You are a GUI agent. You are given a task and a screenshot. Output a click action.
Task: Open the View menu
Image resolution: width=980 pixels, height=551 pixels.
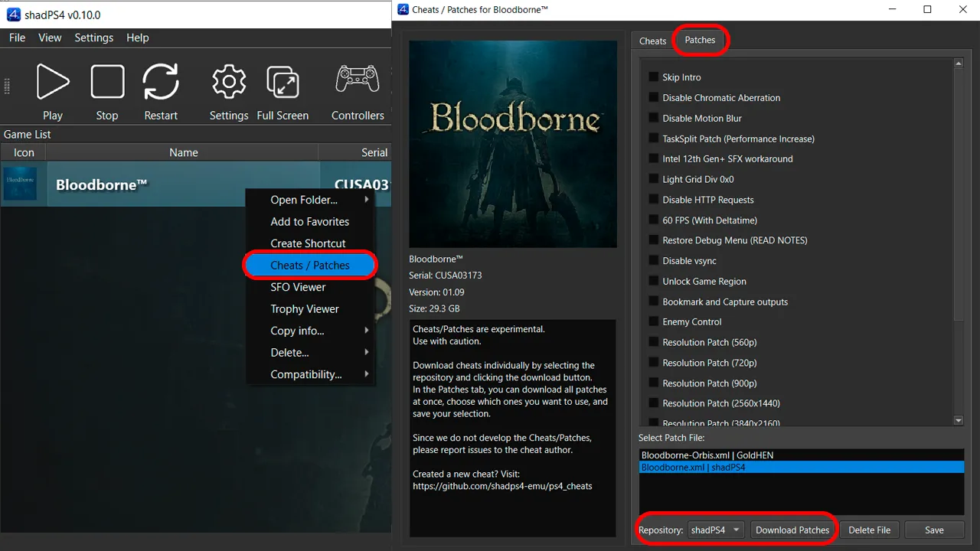click(50, 37)
